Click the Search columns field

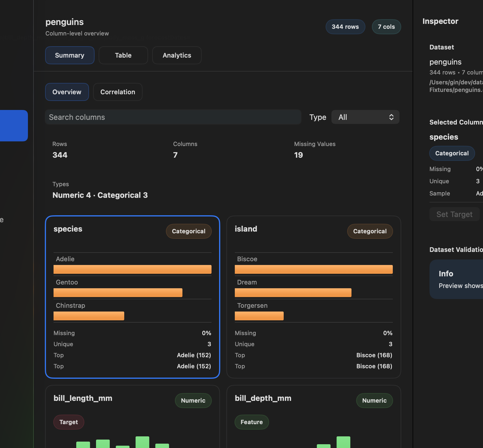pos(173,117)
